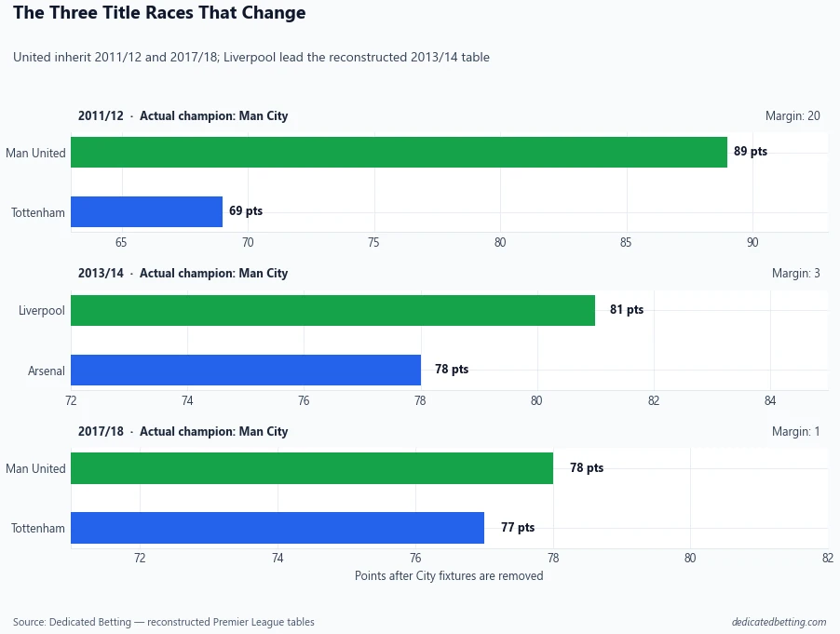The image size is (840, 634).
Task: Click Liverpool's green 81-point bar
Action: pos(332,310)
